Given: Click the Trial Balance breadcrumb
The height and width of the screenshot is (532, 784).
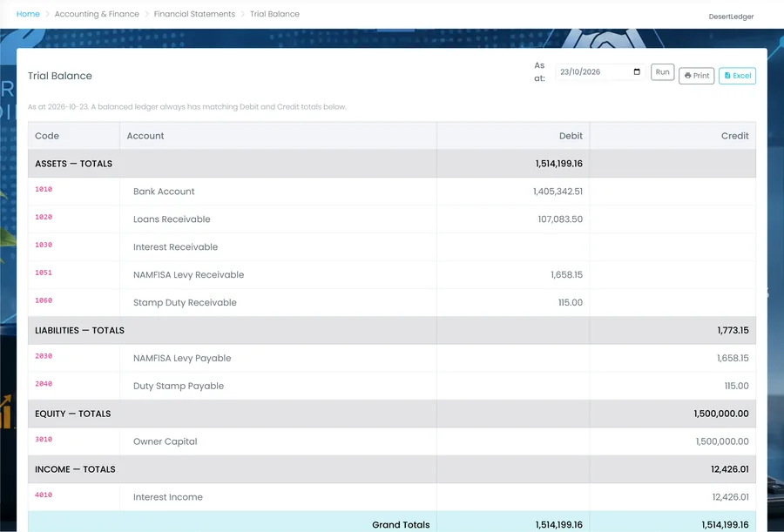Looking at the screenshot, I should pos(274,14).
